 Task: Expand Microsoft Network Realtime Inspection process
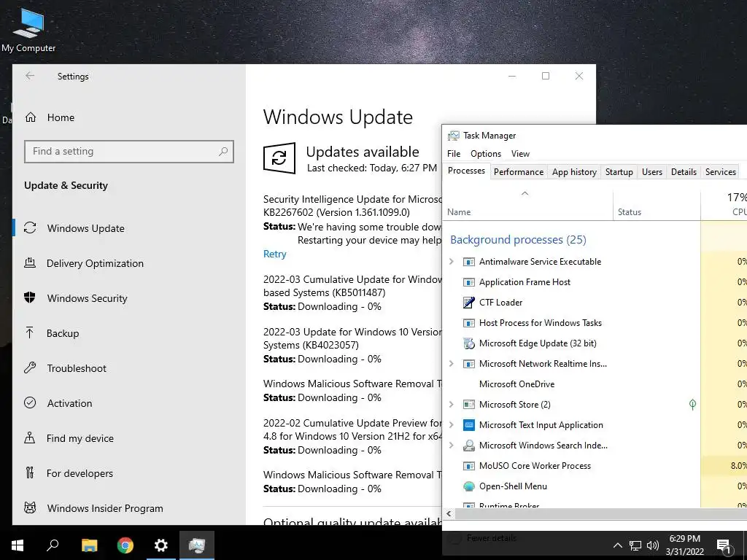coord(452,364)
